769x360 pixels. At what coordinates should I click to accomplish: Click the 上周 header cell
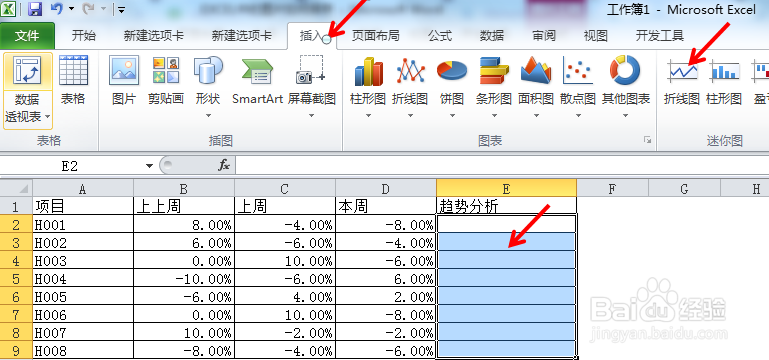[x=285, y=206]
